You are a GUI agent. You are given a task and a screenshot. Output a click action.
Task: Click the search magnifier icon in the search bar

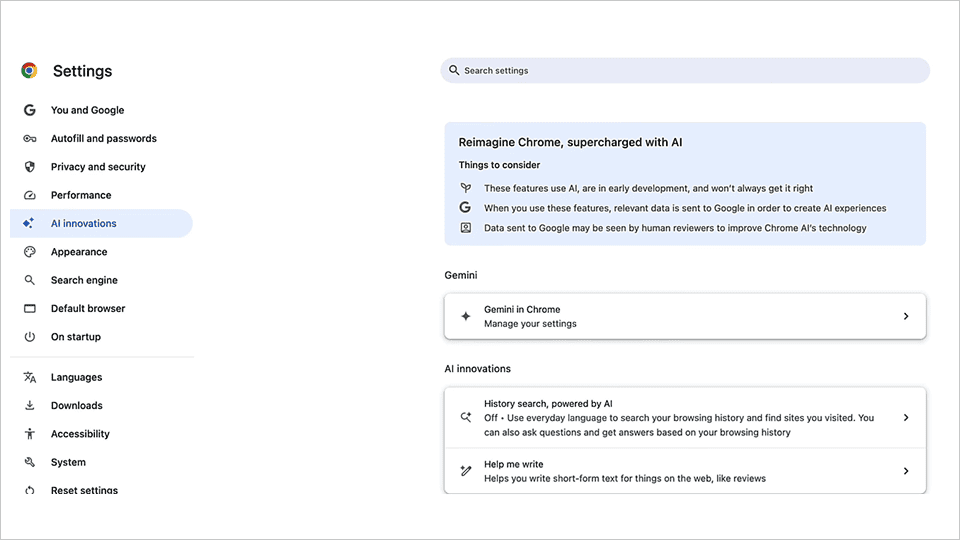coord(454,70)
